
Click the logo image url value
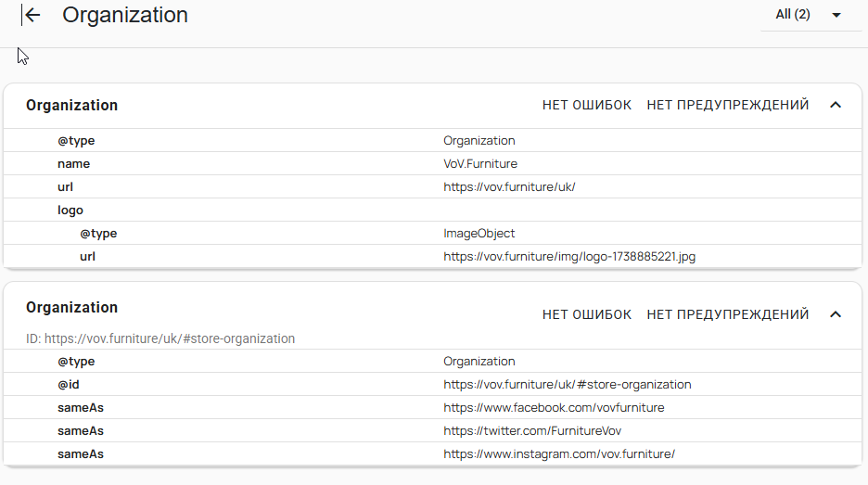tap(569, 257)
